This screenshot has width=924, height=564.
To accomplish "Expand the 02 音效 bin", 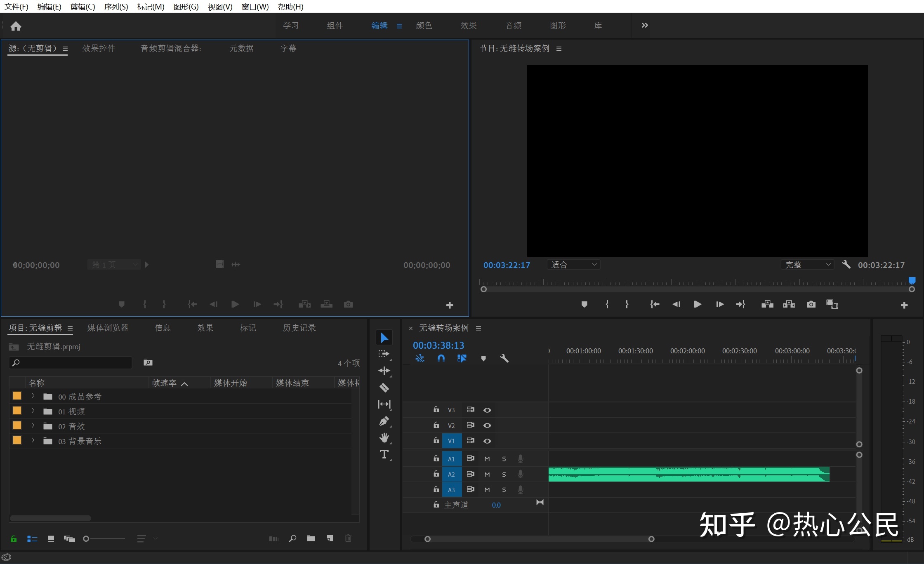I will 33,425.
